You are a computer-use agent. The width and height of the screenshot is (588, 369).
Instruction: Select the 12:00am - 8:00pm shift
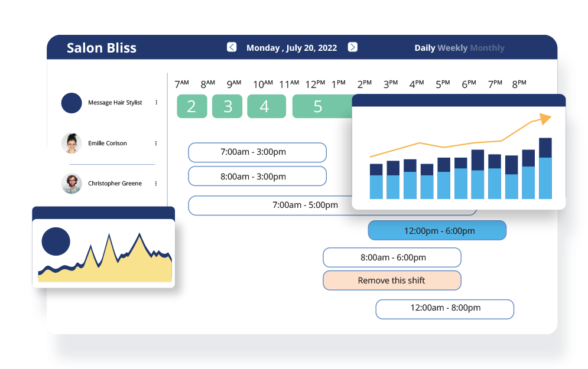(x=445, y=308)
